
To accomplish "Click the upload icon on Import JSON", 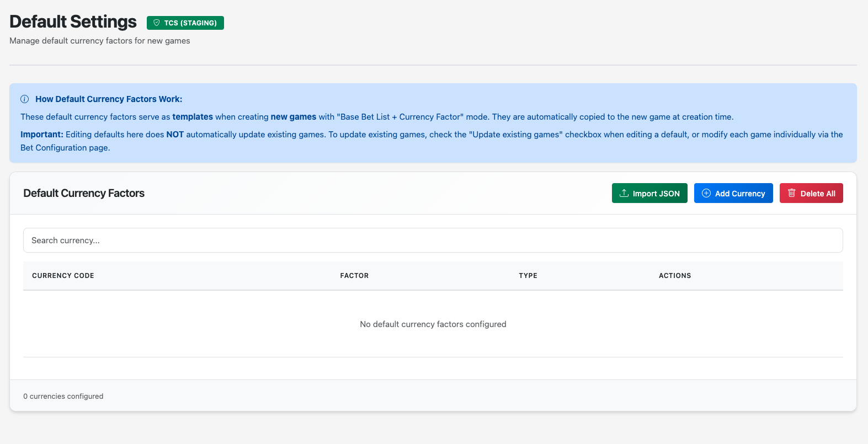I will tap(624, 193).
